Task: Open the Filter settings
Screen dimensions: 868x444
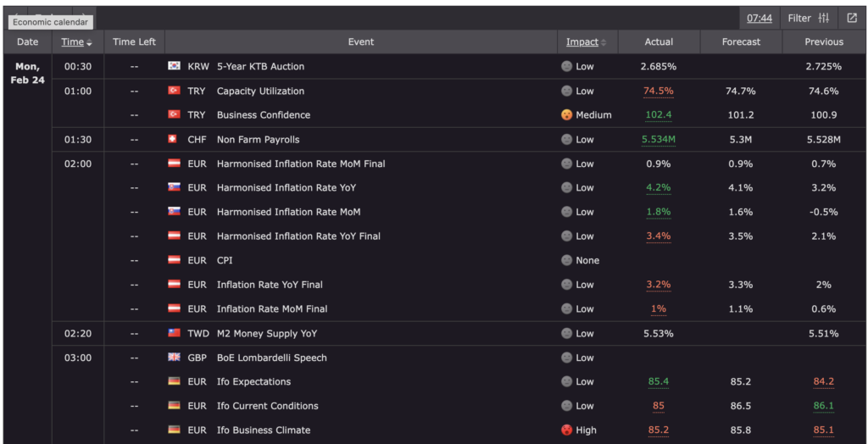Action: pyautogui.click(x=809, y=18)
